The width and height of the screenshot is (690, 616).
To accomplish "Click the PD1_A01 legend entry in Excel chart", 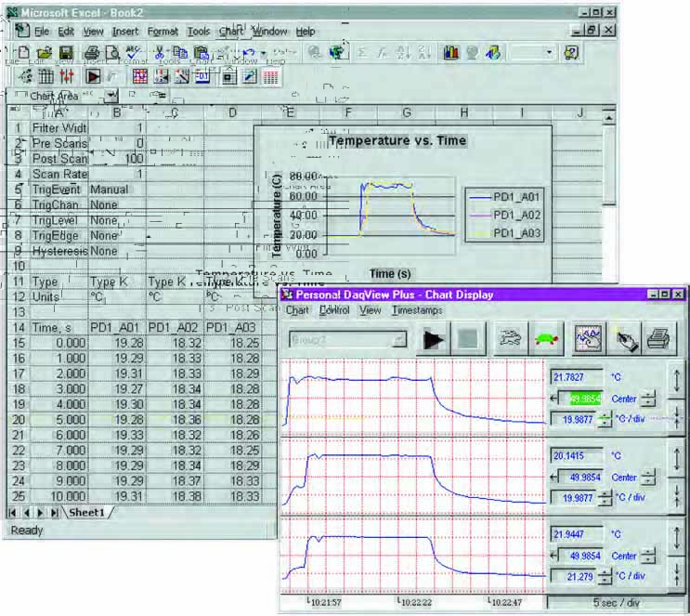I will coord(505,197).
